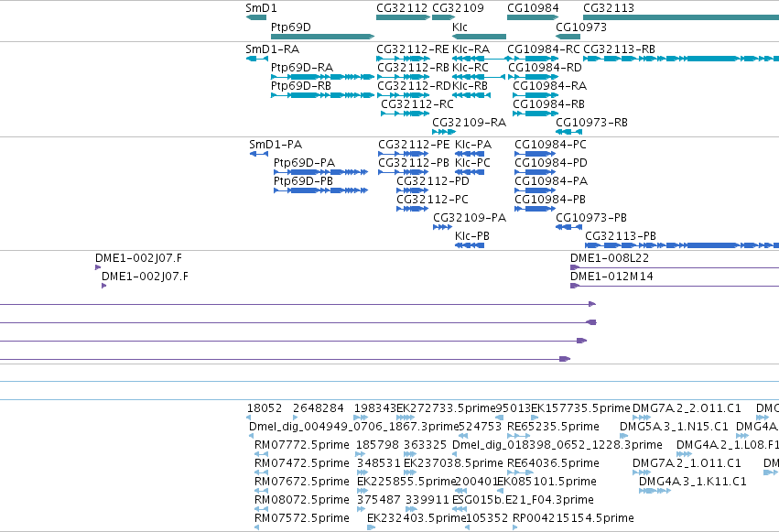779x532 pixels.
Task: Click EST 18052
Action: coord(248,418)
